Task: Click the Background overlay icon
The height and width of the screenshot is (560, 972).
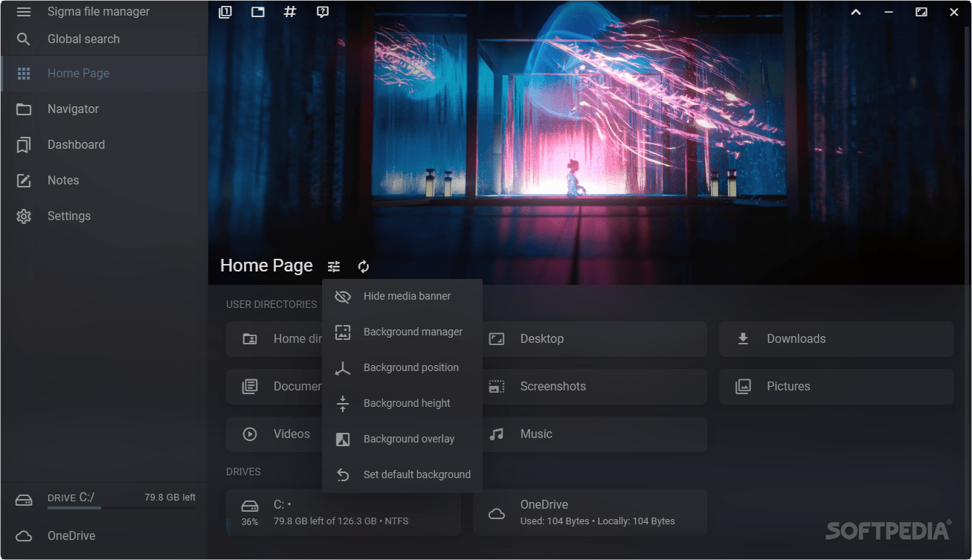Action: [343, 440]
